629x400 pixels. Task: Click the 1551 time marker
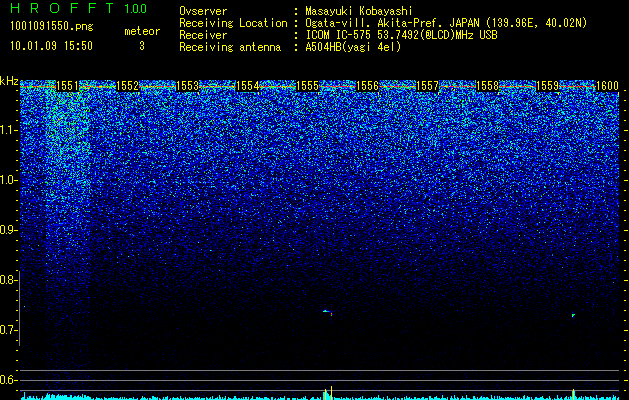point(67,86)
